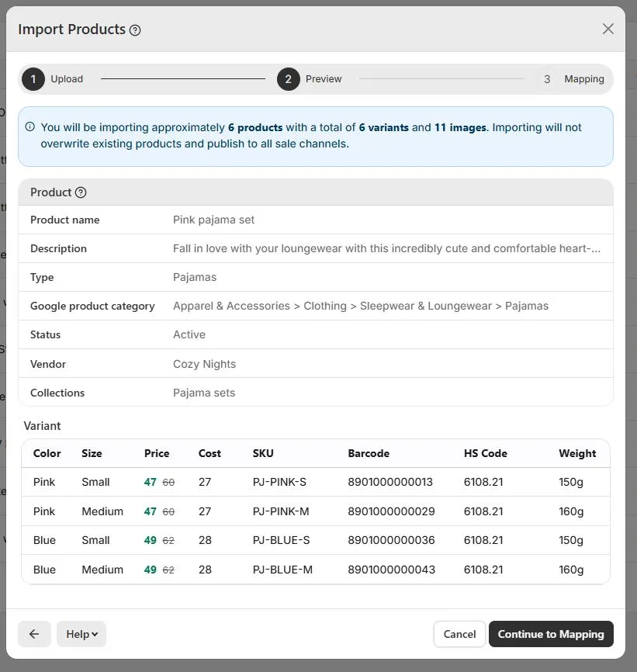Click SKU cell PJ-BLUE-M
This screenshot has width=637, height=672.
click(282, 570)
